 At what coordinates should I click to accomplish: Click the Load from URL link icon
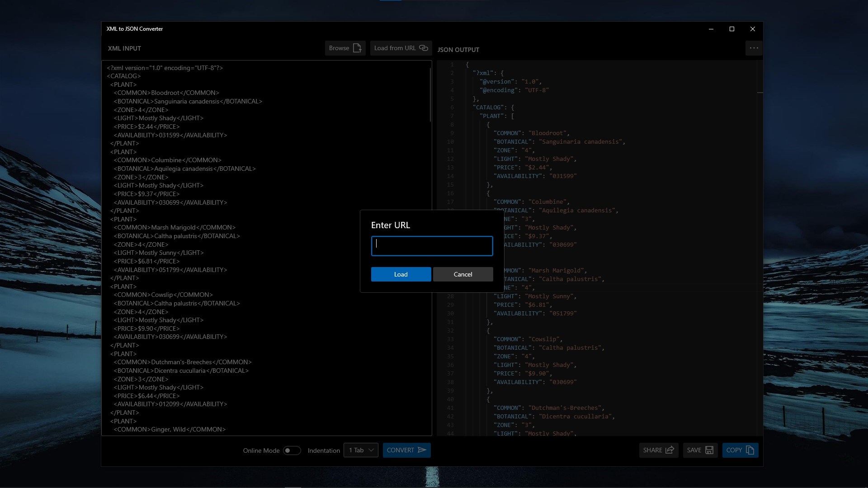[x=424, y=48]
